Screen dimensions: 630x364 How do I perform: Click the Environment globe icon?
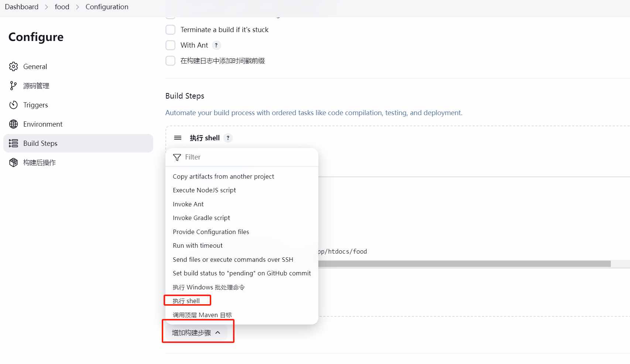coord(14,124)
